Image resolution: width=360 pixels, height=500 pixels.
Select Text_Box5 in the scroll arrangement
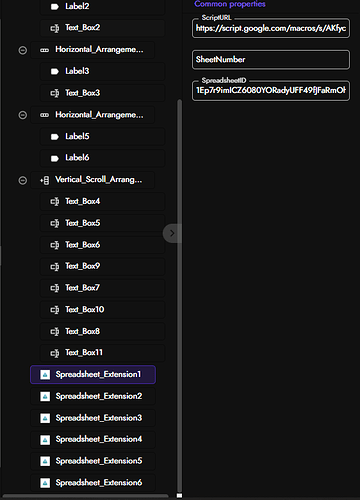102,223
